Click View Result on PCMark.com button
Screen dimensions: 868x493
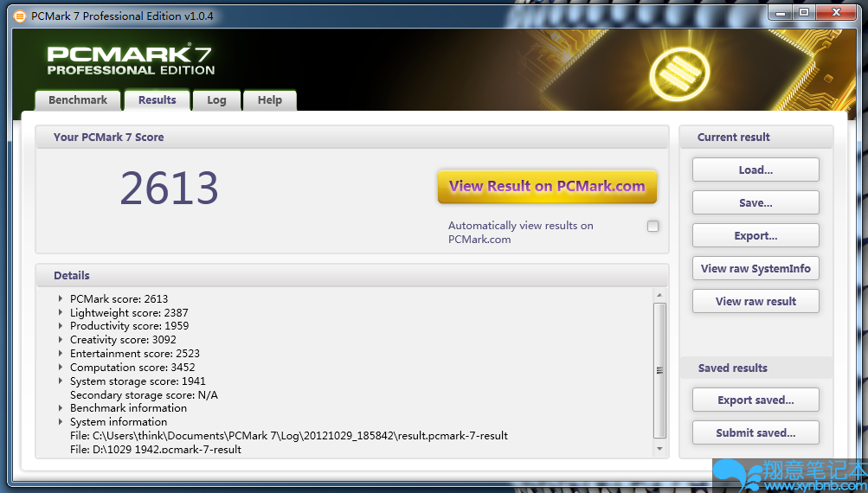[x=547, y=187]
